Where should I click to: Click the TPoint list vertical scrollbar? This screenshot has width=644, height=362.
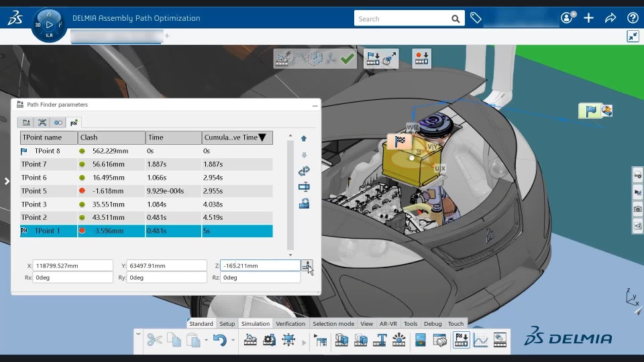click(x=290, y=195)
